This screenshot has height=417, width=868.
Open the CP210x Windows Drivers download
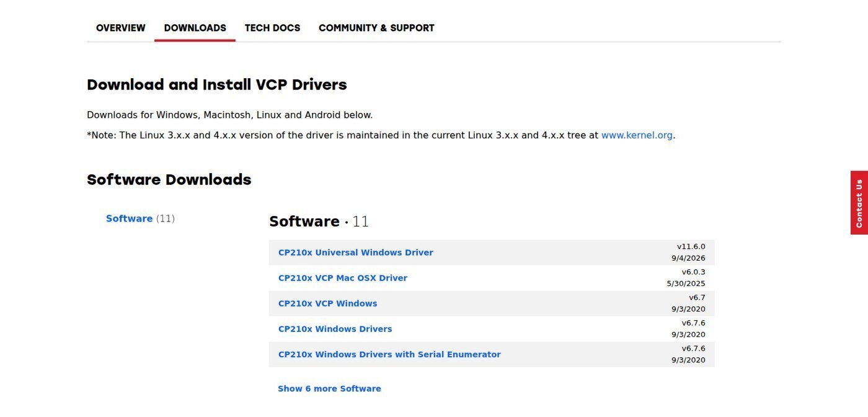[x=335, y=329]
